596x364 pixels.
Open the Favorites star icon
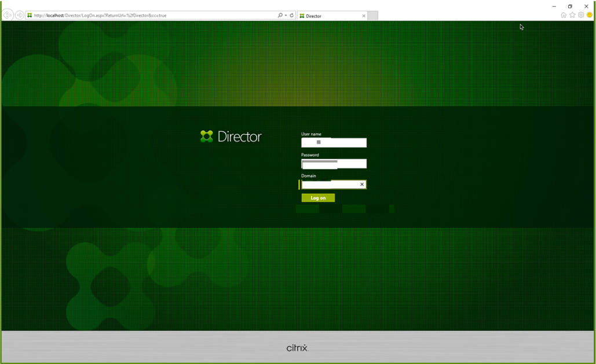pyautogui.click(x=572, y=15)
